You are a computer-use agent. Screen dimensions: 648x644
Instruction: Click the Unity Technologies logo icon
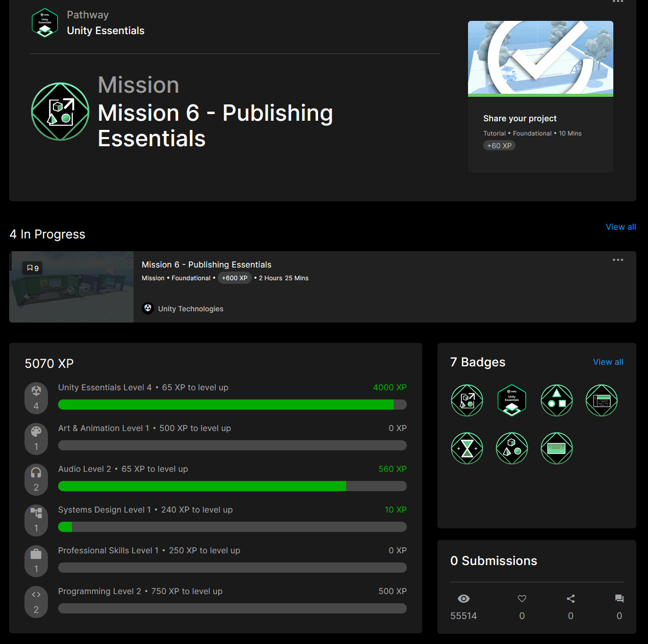[x=148, y=308]
